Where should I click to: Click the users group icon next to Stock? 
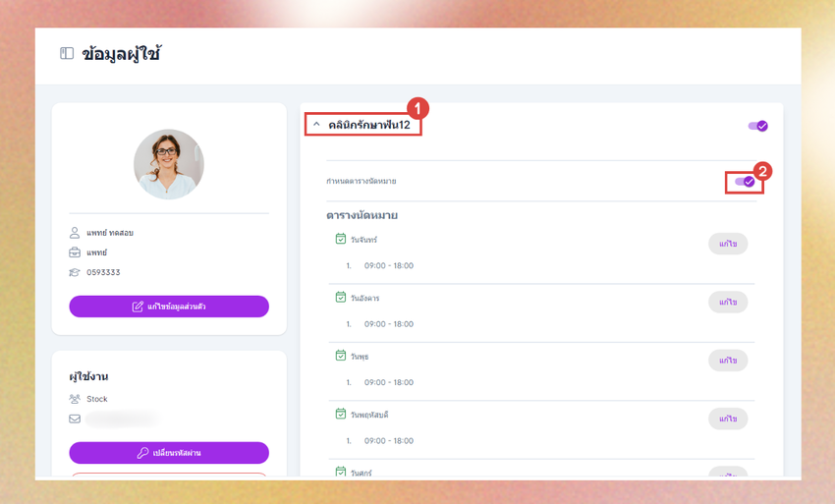coord(75,399)
